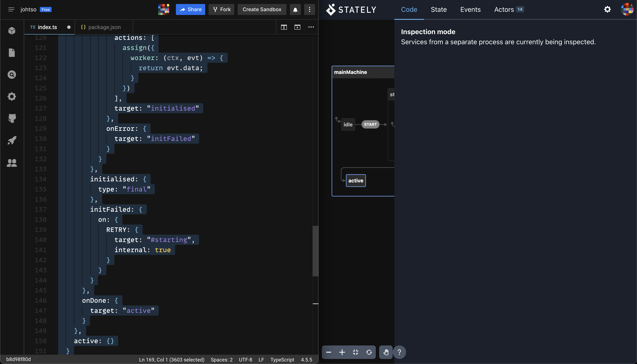Click the fit-to-view canvas icon
Screen dimensions: 637x364
tap(355, 352)
